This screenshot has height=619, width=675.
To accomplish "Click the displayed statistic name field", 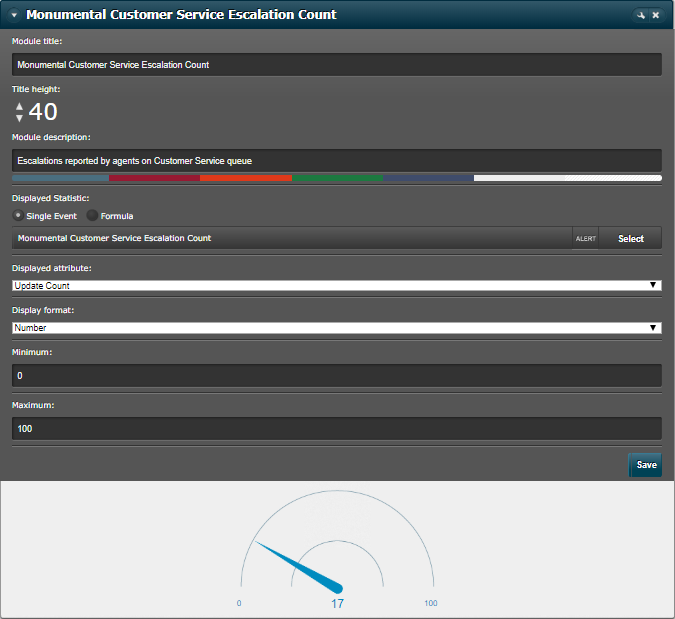I will (292, 238).
